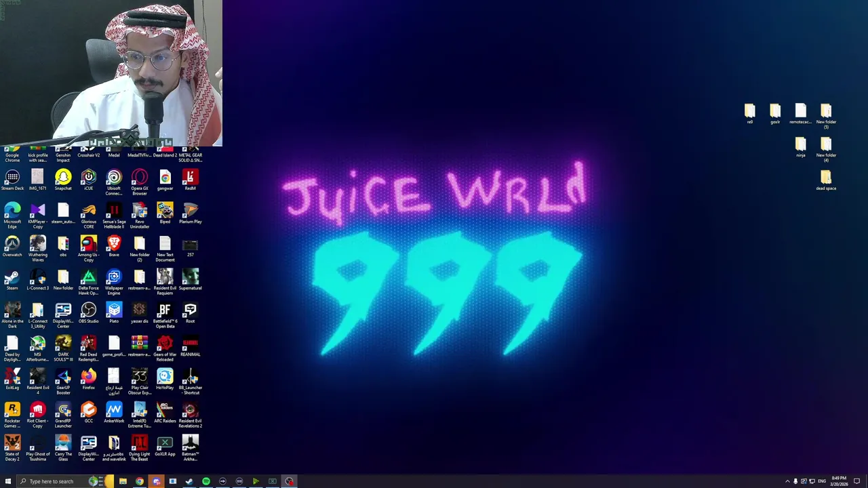The height and width of the screenshot is (488, 868).
Task: Open Riot Client - Copy shortcut
Action: tap(38, 415)
